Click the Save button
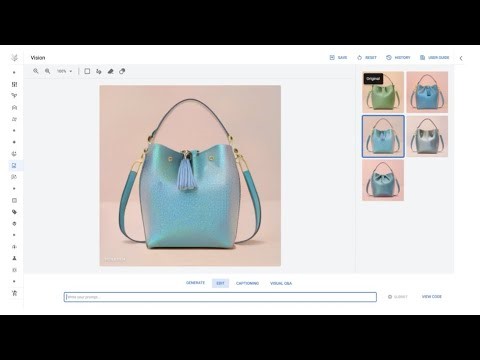This screenshot has width=480, height=360. [338, 58]
